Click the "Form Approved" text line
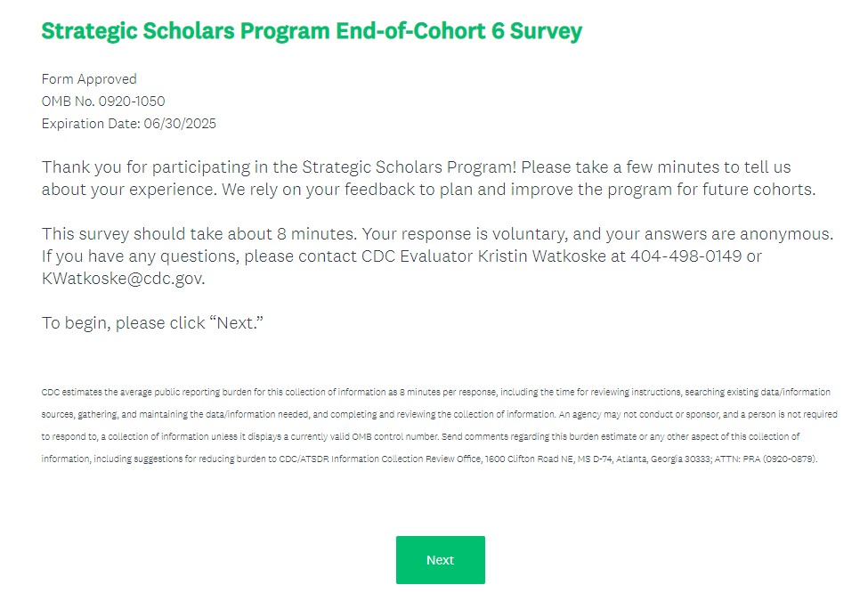This screenshot has height=593, width=868. tap(89, 79)
